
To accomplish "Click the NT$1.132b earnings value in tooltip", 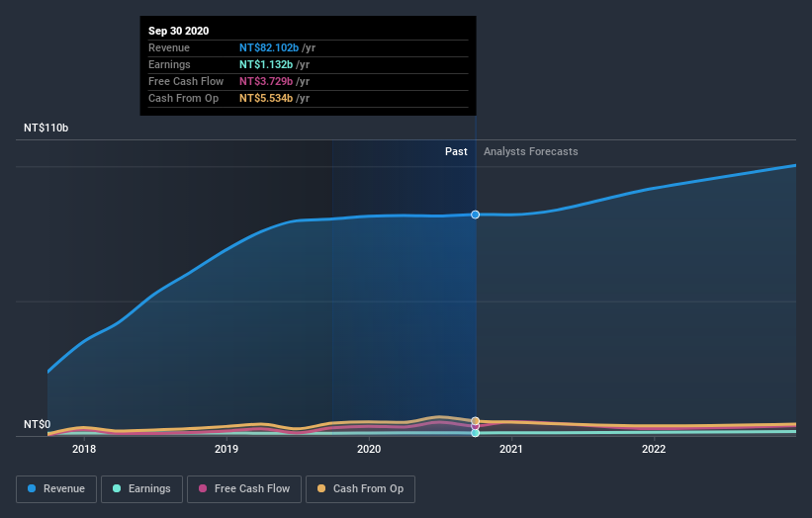I will click(x=266, y=64).
